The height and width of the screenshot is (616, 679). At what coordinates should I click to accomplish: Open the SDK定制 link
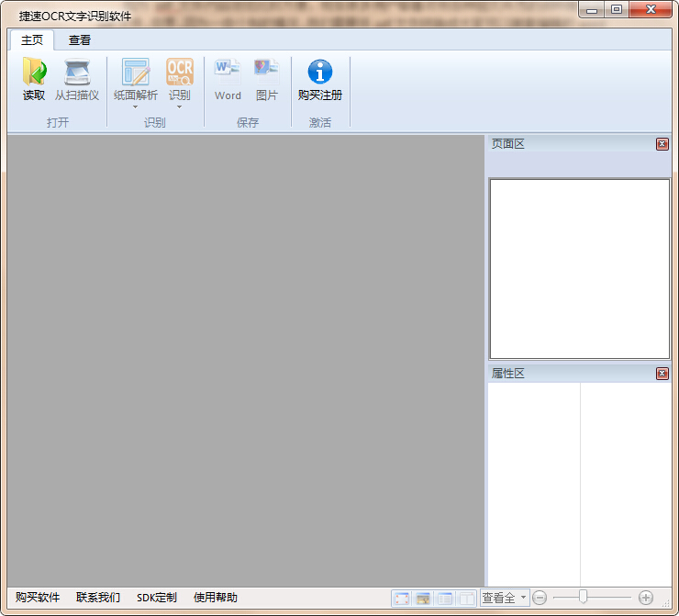tap(157, 598)
